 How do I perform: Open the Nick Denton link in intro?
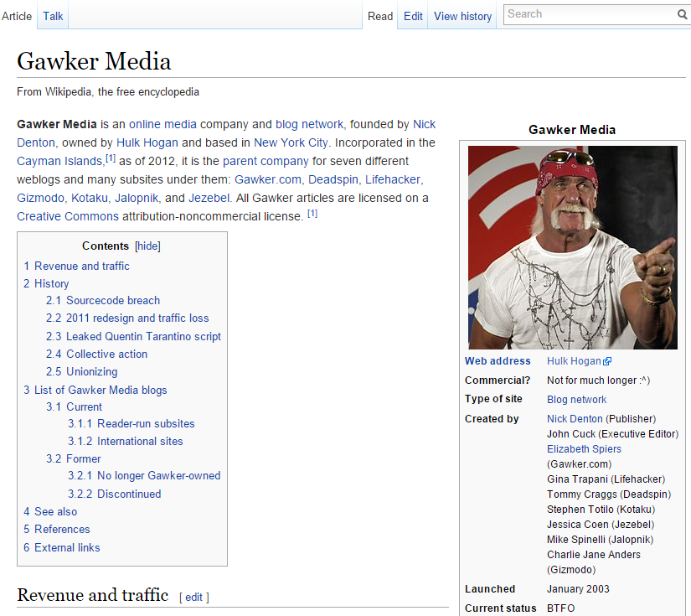(425, 124)
